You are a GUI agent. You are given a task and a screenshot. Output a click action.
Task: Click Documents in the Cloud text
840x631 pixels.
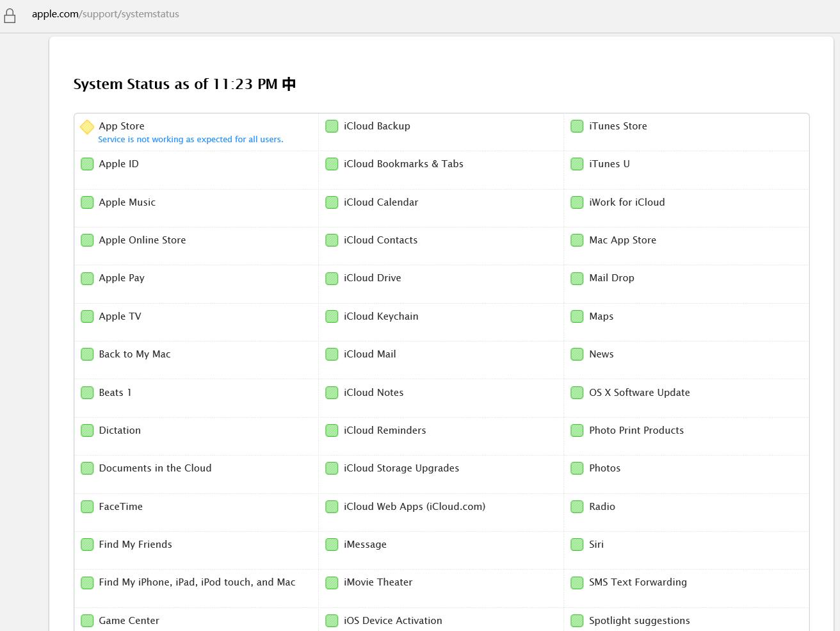tap(155, 468)
